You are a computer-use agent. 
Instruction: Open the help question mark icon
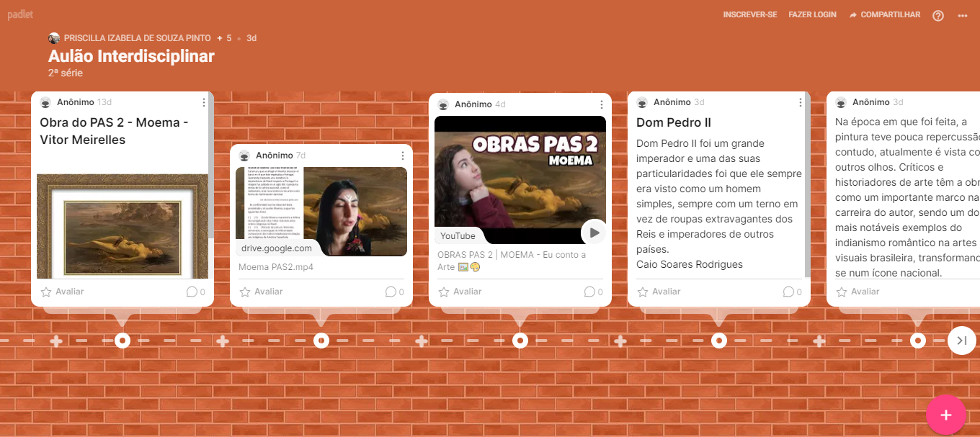click(x=937, y=15)
